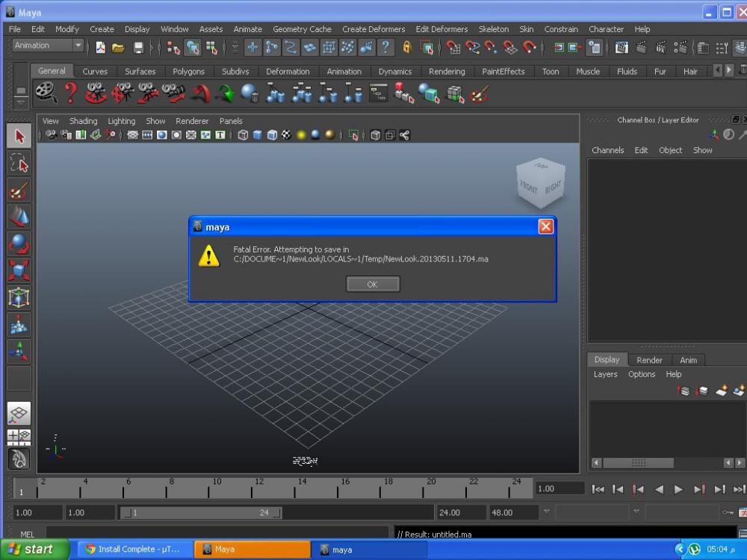This screenshot has height=560, width=747.
Task: Click the question mark help icon on status line
Action: [x=385, y=47]
